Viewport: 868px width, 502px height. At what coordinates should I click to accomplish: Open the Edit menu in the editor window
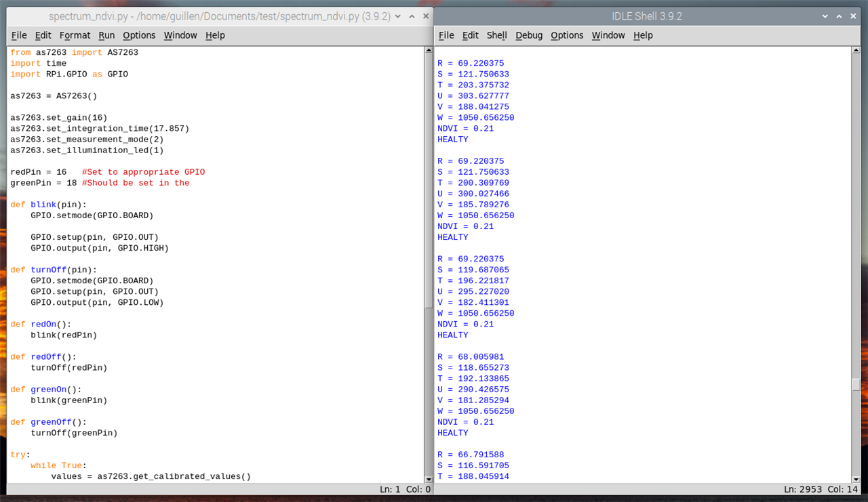tap(43, 35)
